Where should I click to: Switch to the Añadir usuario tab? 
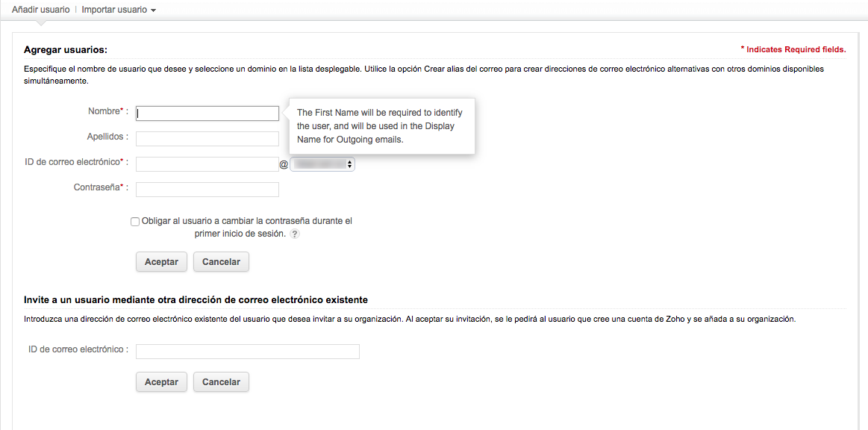point(41,10)
